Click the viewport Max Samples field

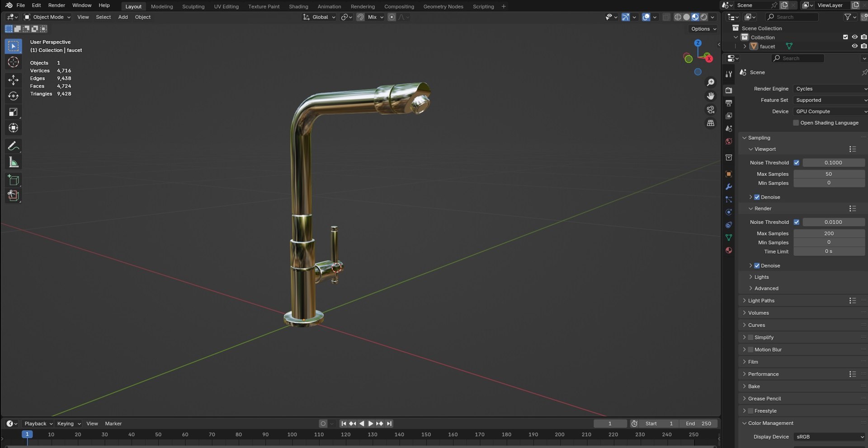coord(829,174)
